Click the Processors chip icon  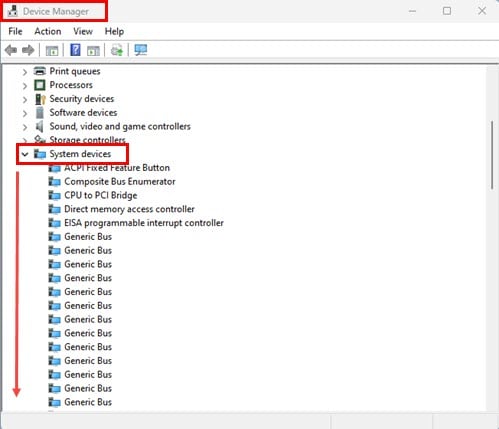40,85
